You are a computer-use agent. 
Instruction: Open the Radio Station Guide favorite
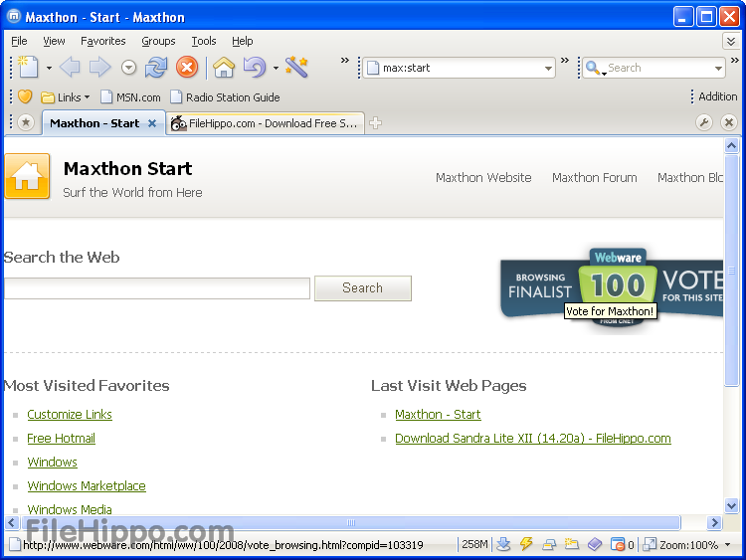coord(225,97)
